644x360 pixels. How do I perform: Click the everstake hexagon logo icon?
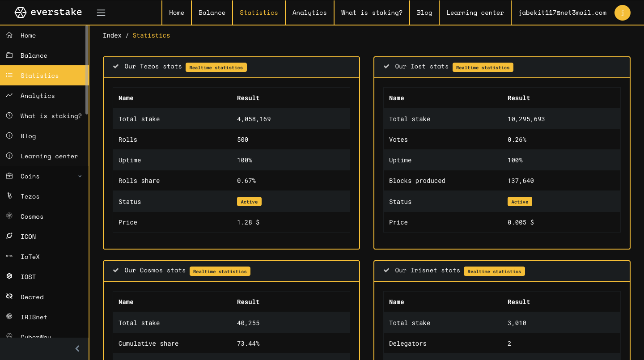tap(21, 13)
